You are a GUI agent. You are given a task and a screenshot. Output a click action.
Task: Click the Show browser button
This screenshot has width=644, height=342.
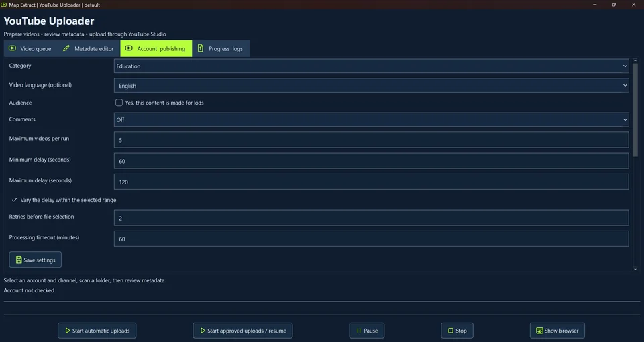(557, 331)
